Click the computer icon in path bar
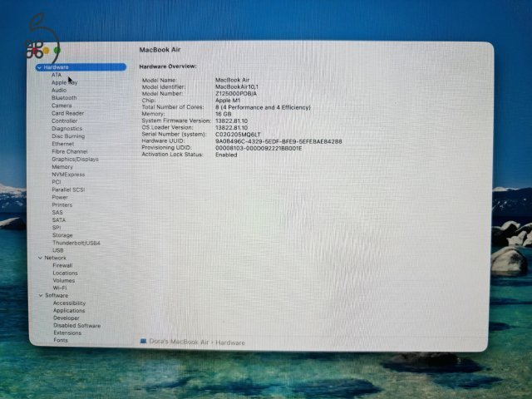 (x=143, y=341)
